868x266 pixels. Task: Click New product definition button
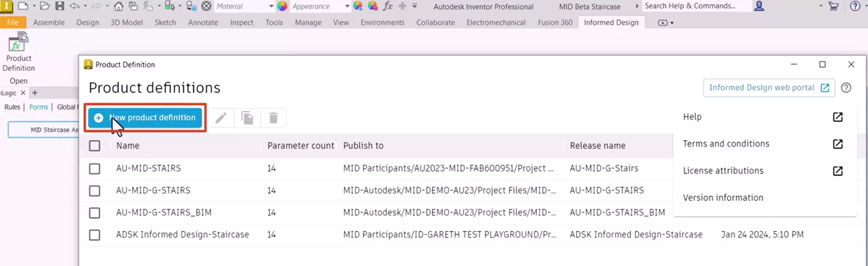[x=145, y=118]
